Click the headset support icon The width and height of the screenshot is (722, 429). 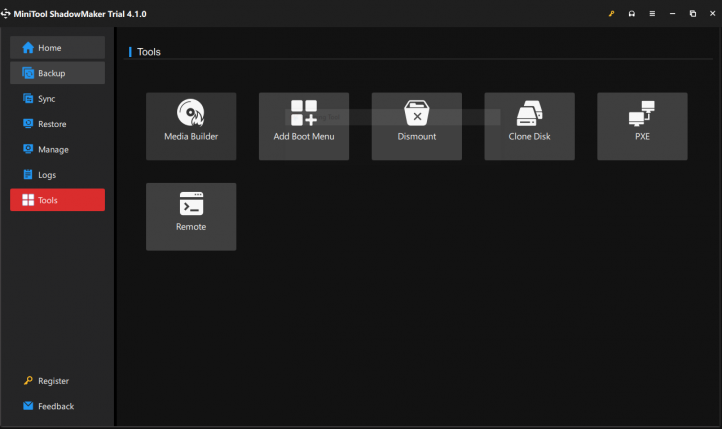(632, 14)
